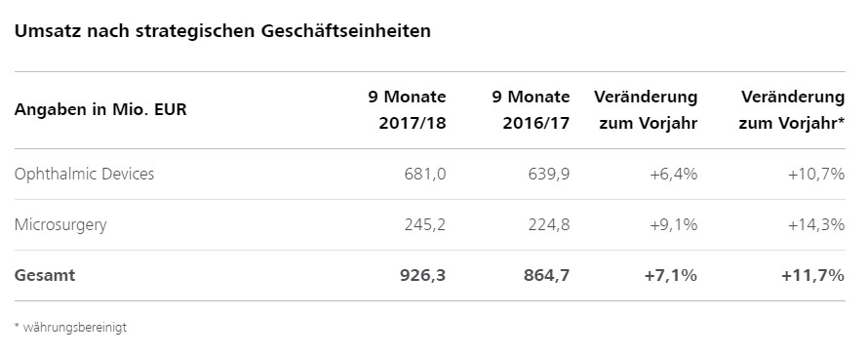Viewport: 868px width, 355px height.
Task: Click the +10,7% cell
Action: tap(817, 174)
